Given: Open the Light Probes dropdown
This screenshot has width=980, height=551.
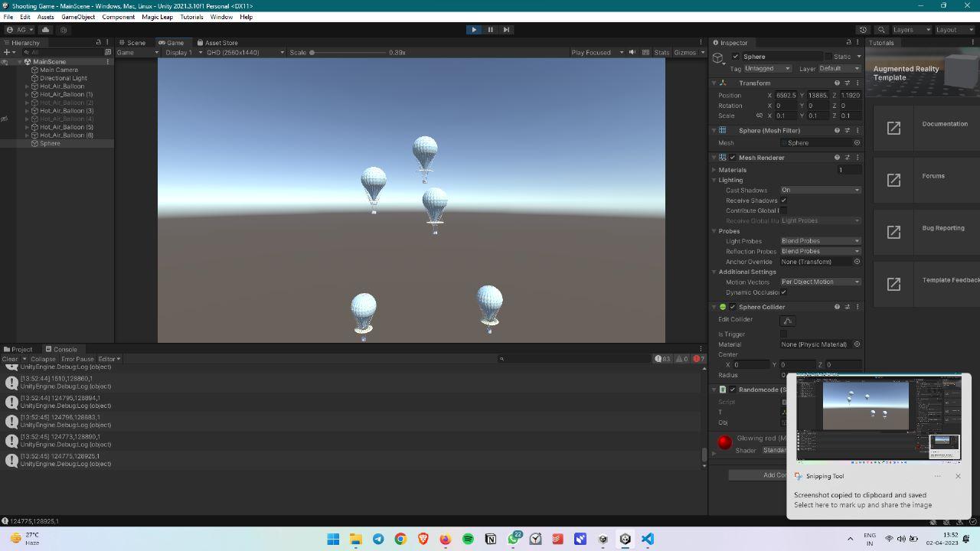Looking at the screenshot, I should [x=820, y=241].
